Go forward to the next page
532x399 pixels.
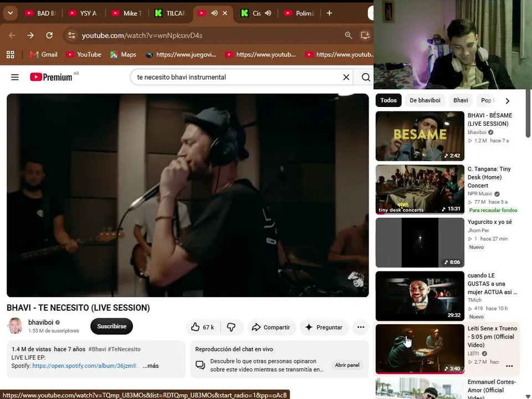tap(30, 35)
